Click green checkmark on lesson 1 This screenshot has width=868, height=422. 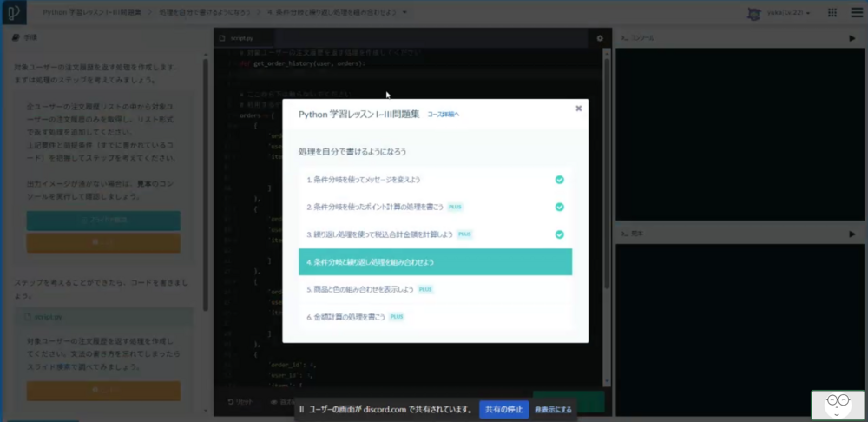pos(560,180)
